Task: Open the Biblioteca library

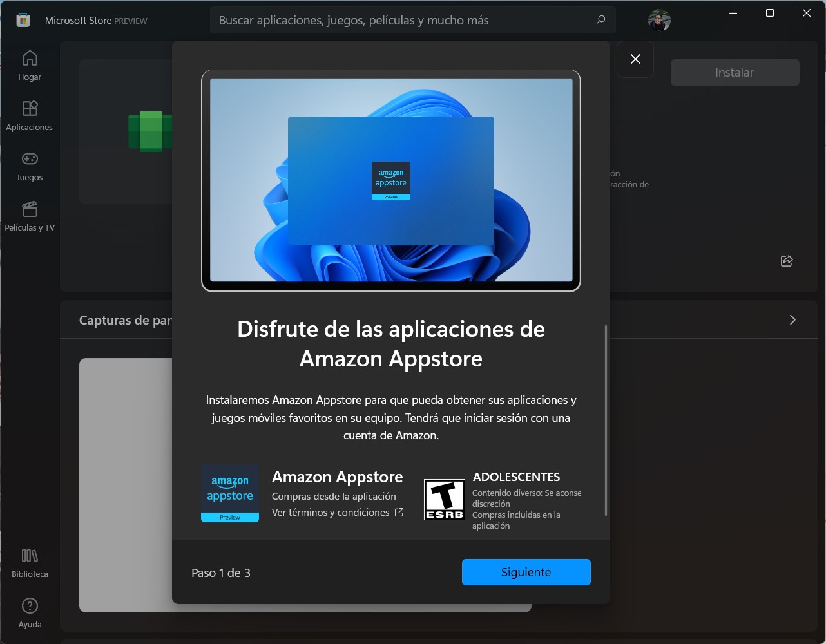Action: (30, 563)
